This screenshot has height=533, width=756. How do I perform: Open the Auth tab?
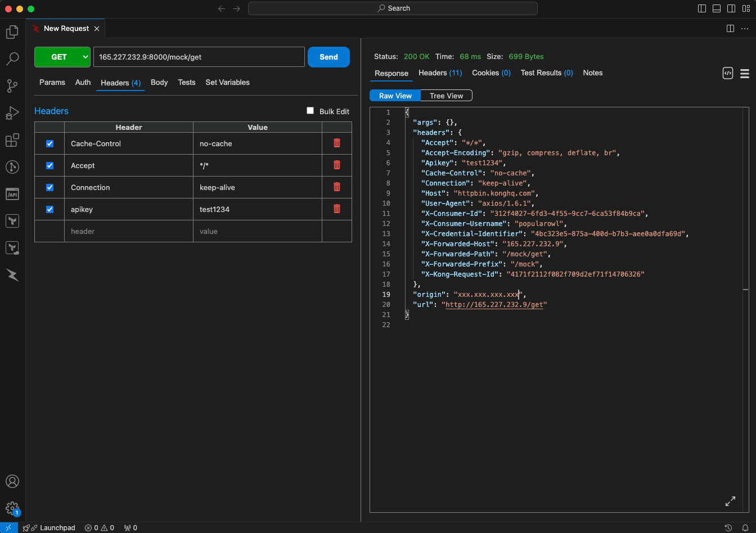(83, 82)
